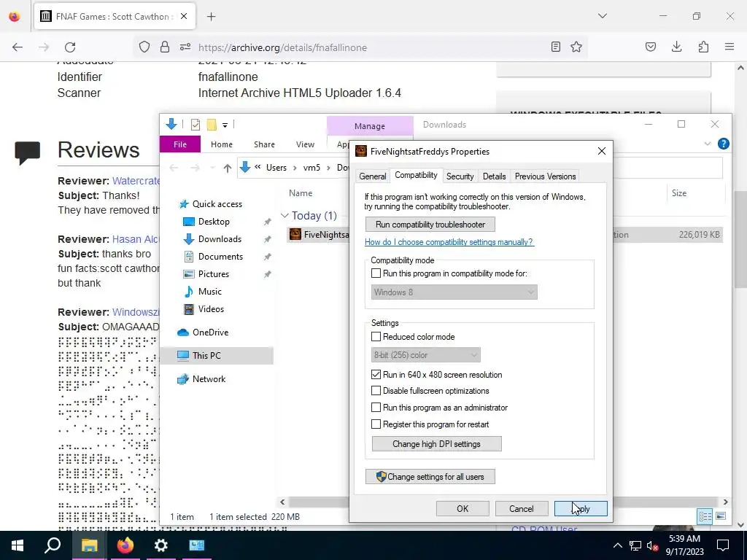Click Change settings for all users
Screen dimensions: 747x560
tap(430, 477)
